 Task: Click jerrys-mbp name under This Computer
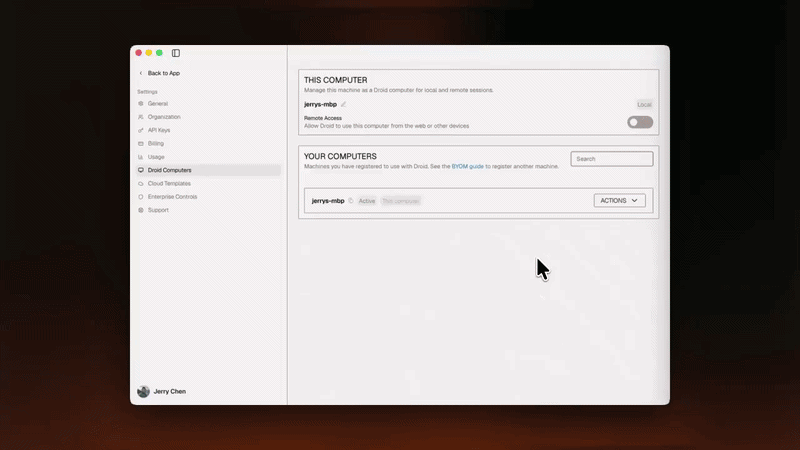click(320, 104)
